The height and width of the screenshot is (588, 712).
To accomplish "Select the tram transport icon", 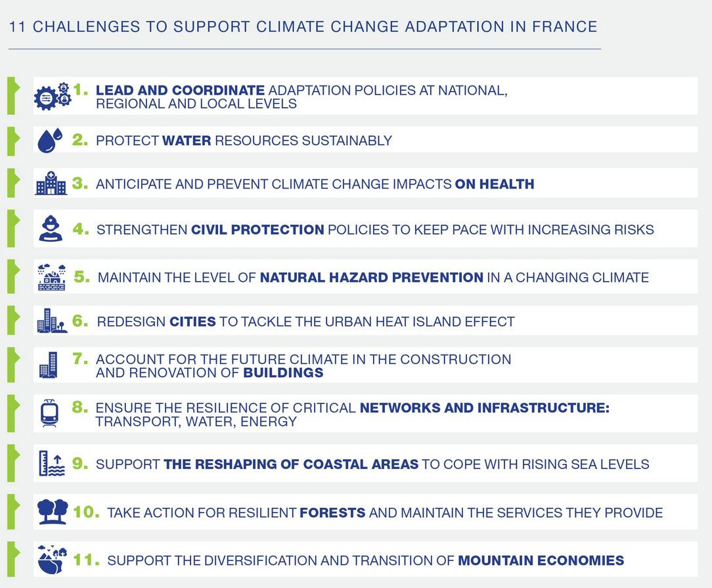I will coord(49,413).
